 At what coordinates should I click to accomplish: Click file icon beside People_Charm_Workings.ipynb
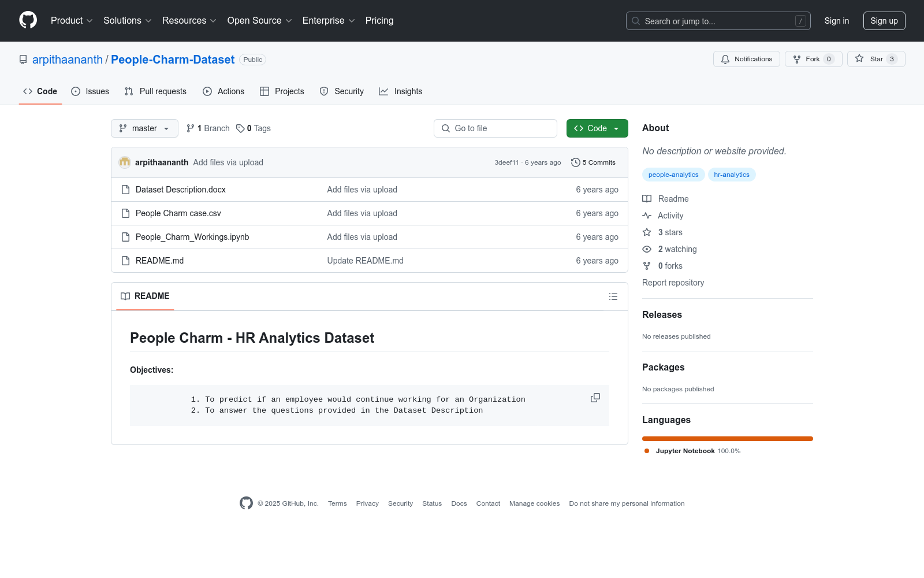(125, 237)
